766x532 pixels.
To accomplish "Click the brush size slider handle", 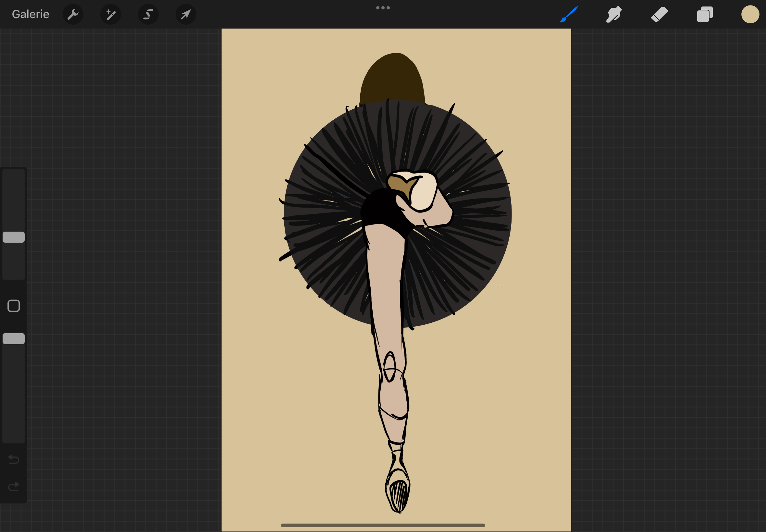I will pyautogui.click(x=14, y=237).
